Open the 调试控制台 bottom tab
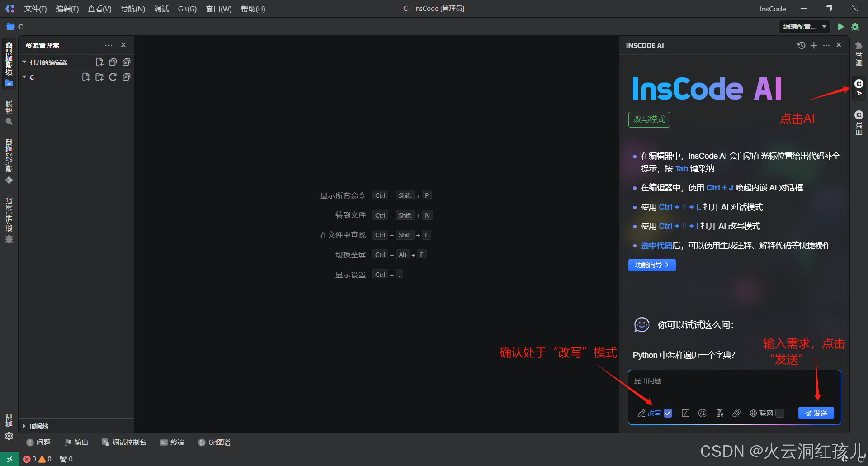This screenshot has width=868, height=466. click(x=124, y=442)
